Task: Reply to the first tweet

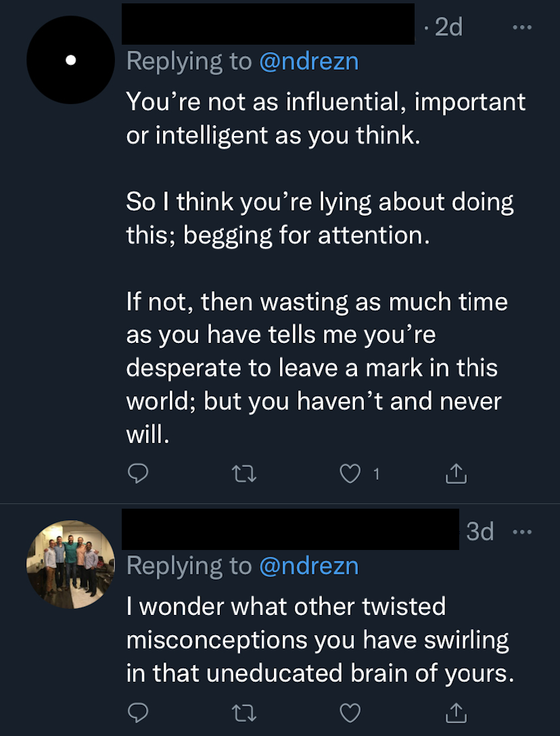Action: [138, 474]
